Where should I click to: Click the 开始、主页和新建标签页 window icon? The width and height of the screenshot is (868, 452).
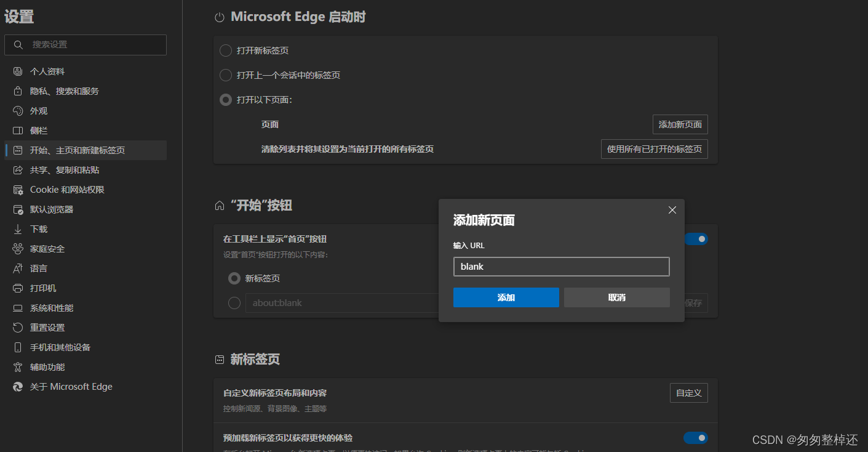[18, 150]
